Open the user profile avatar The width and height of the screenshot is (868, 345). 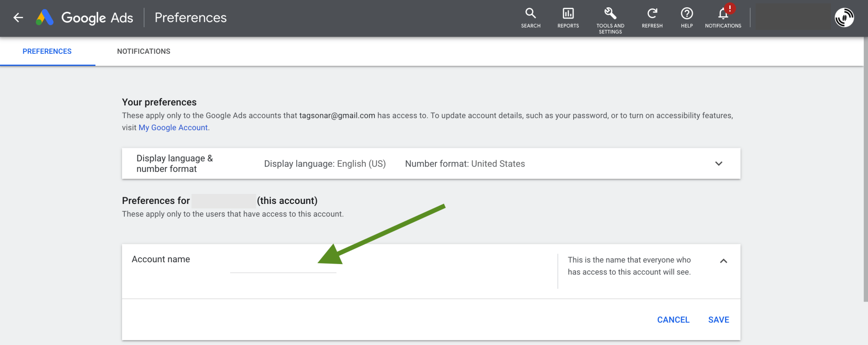click(844, 18)
